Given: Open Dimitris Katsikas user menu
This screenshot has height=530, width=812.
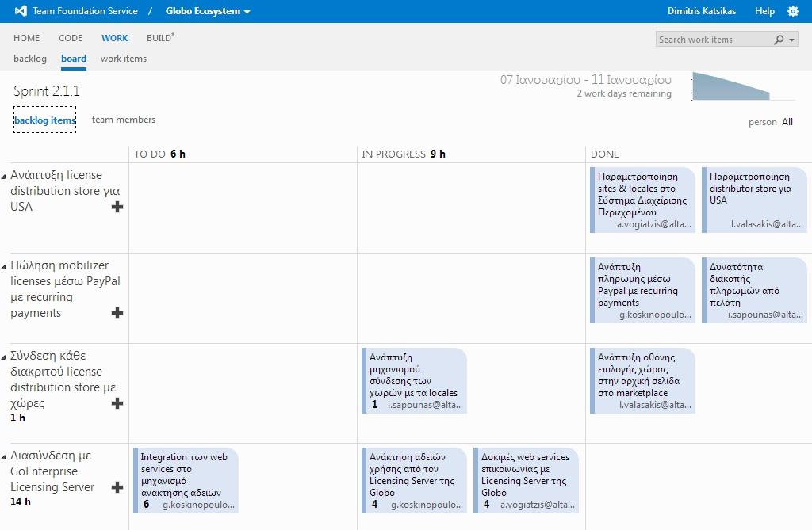Looking at the screenshot, I should point(701,11).
